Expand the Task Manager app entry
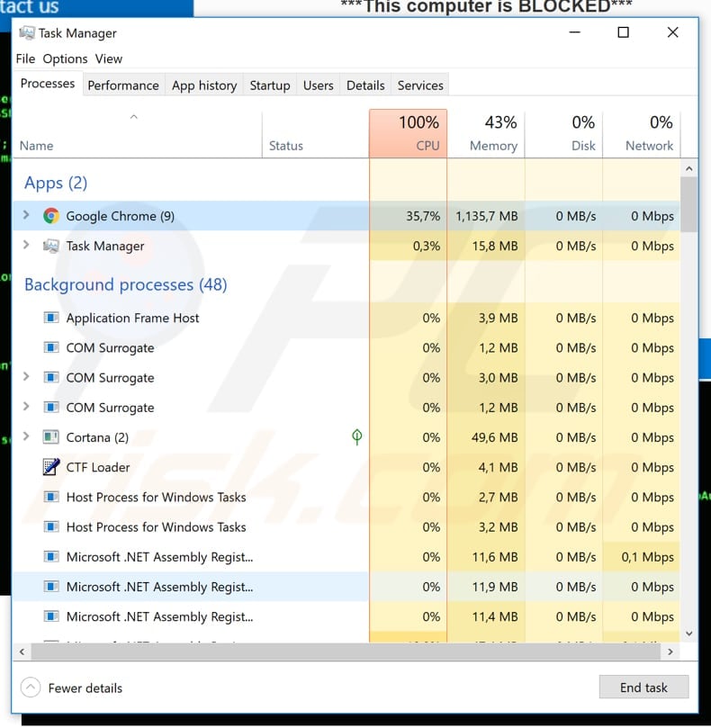This screenshot has height=728, width=711. coord(26,245)
